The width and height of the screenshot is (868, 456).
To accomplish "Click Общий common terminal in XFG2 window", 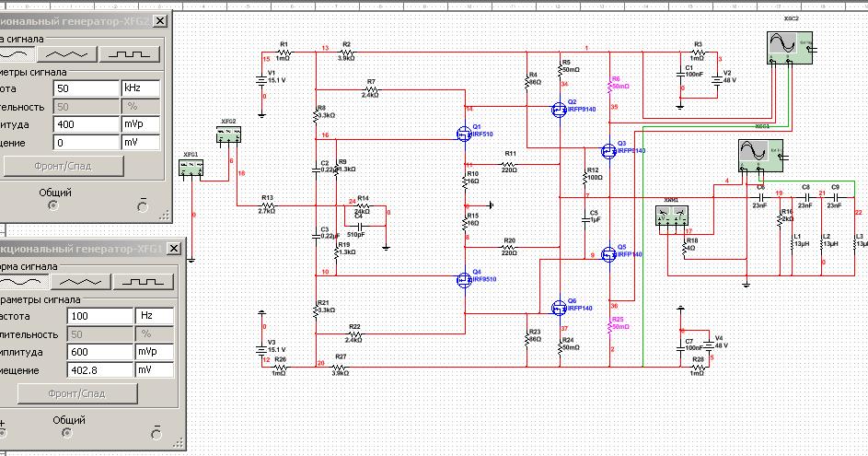I will coord(53,205).
